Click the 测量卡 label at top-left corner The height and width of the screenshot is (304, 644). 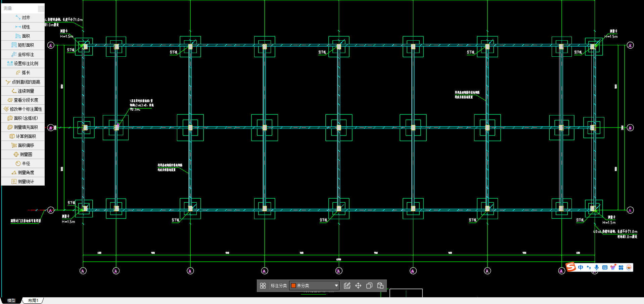(x=64, y=31)
